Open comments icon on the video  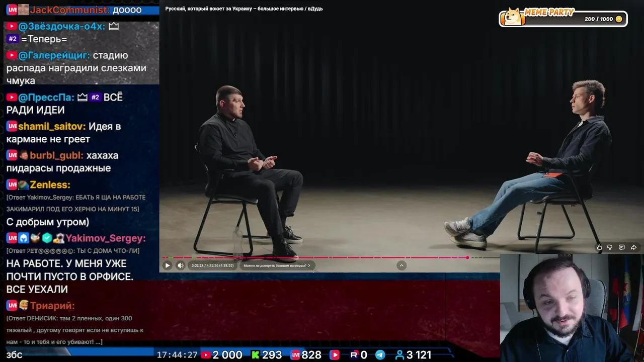click(622, 247)
